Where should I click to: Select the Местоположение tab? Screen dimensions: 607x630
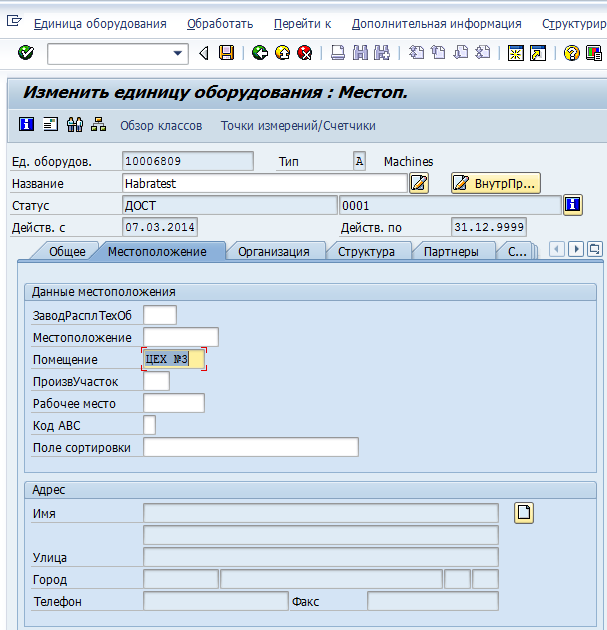click(x=157, y=252)
